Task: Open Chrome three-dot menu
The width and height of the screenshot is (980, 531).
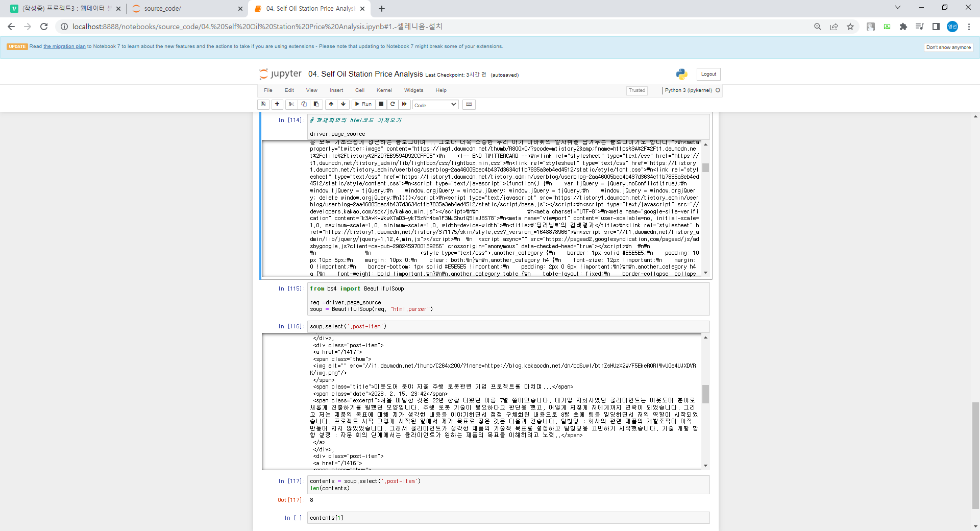Action: (969, 27)
